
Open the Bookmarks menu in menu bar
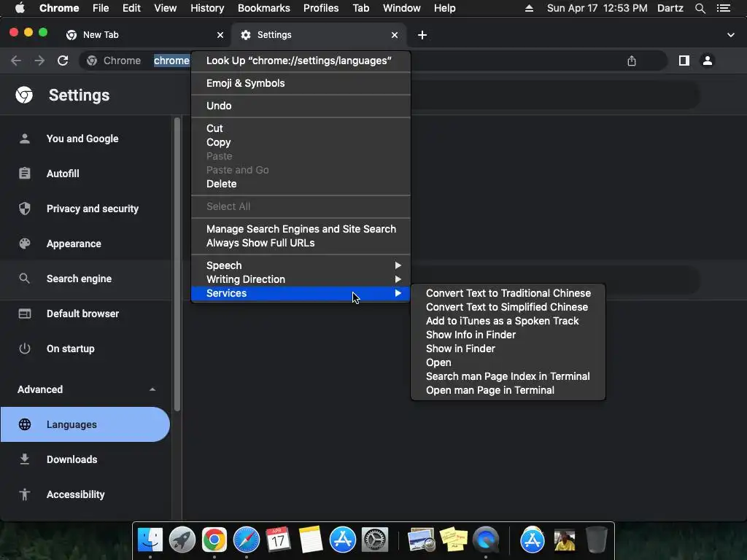tap(263, 8)
